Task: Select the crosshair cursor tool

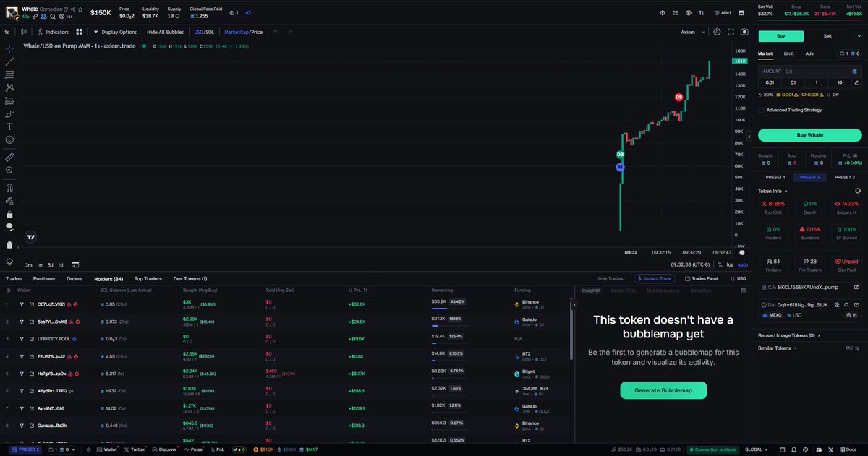Action: pos(9,48)
